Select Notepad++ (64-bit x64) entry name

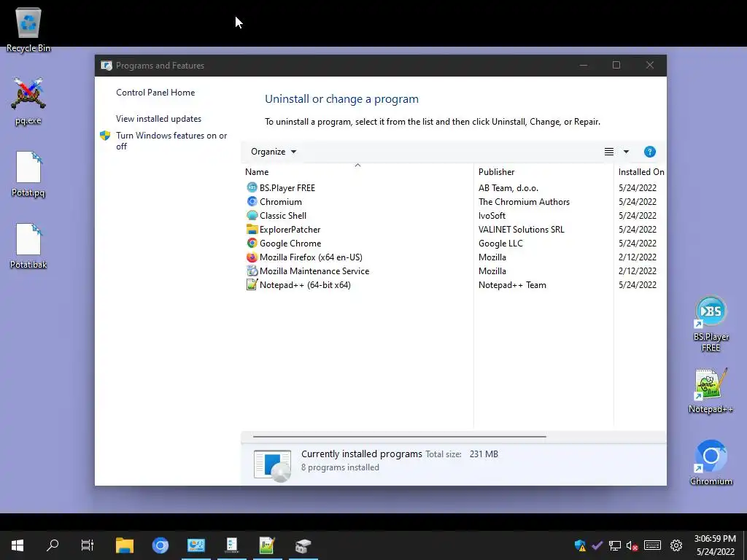click(305, 284)
